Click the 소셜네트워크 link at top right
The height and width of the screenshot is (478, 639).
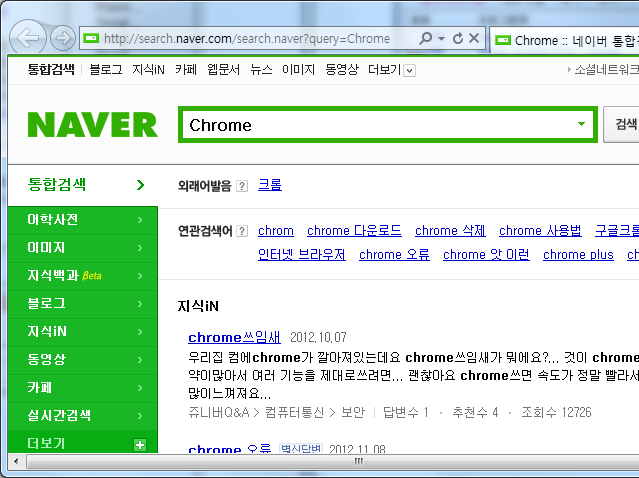[x=606, y=70]
